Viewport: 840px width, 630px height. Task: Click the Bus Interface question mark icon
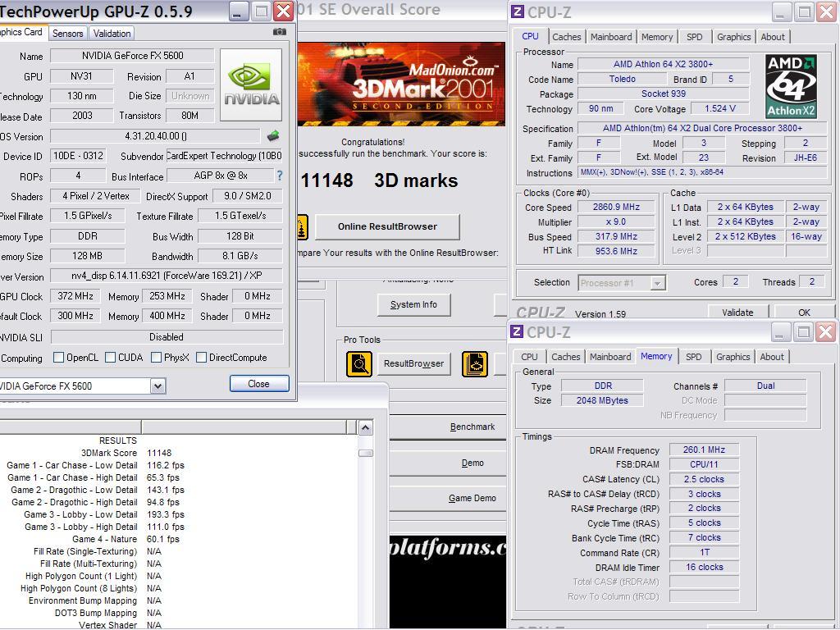click(279, 176)
